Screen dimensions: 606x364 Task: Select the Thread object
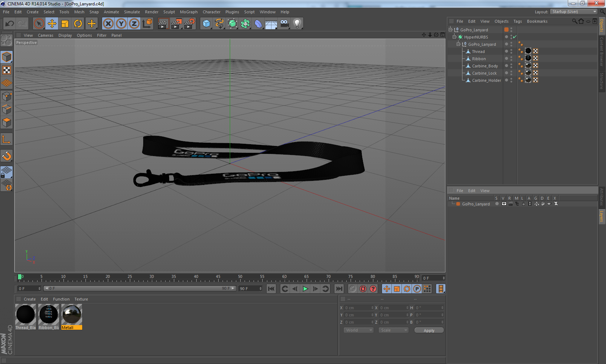478,52
